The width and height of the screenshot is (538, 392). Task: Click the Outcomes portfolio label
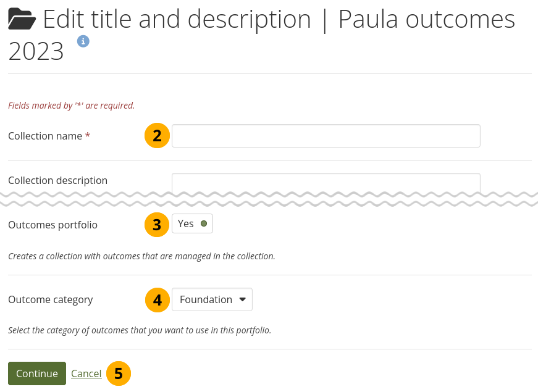[53, 225]
